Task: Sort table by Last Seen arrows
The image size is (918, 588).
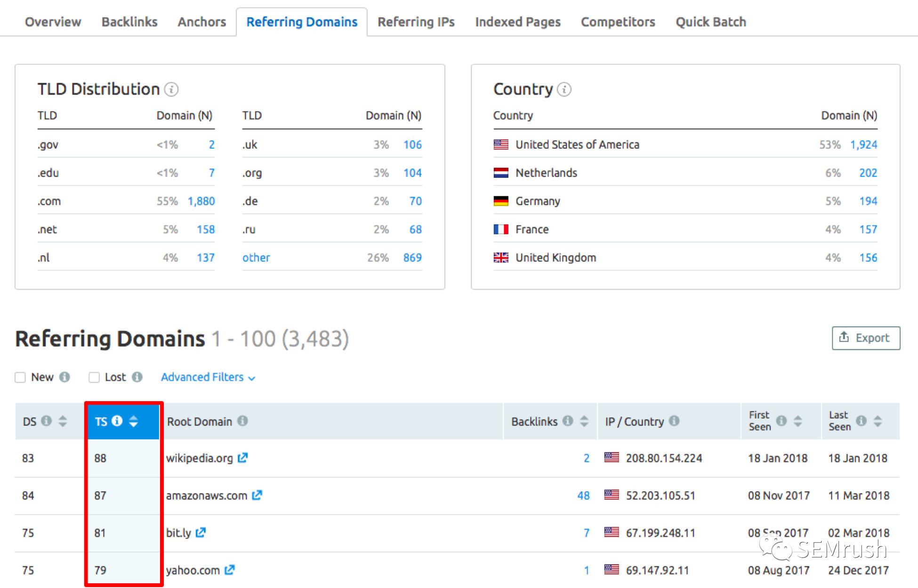Action: (878, 421)
